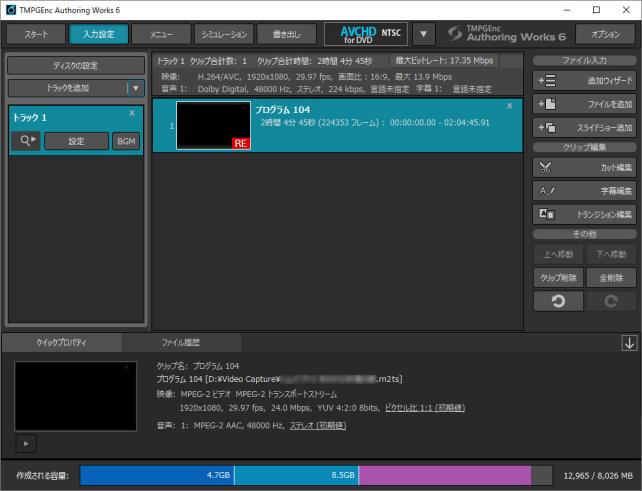Click トラックを追加 button

pyautogui.click(x=68, y=88)
